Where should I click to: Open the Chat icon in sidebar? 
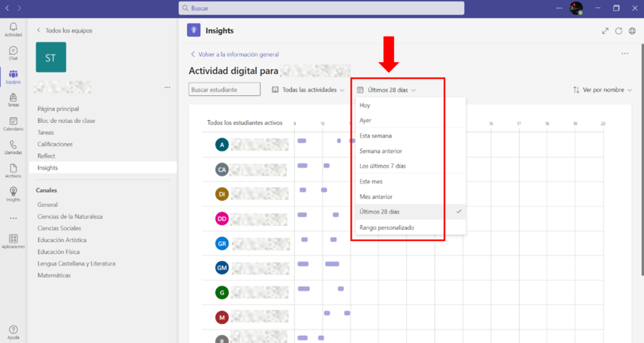[x=13, y=53]
